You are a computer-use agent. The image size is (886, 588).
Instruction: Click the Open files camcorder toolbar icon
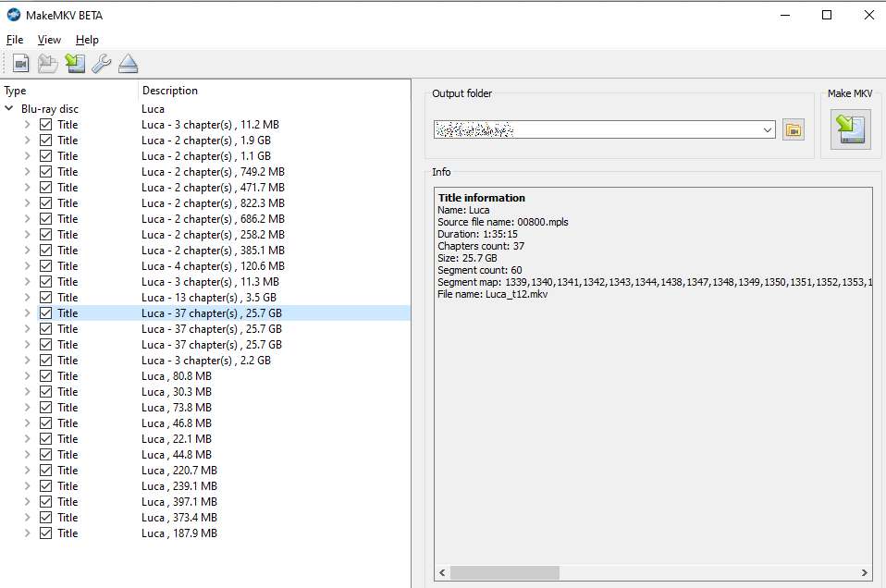click(x=21, y=64)
